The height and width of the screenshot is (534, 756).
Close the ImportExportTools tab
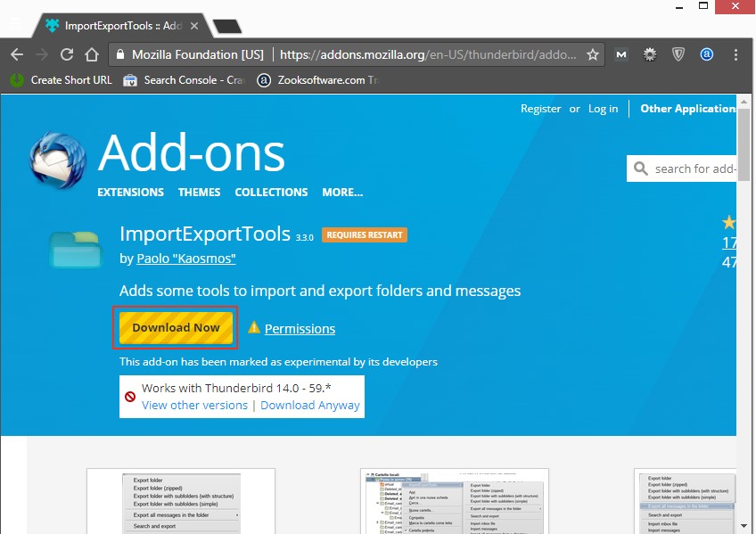pos(194,26)
